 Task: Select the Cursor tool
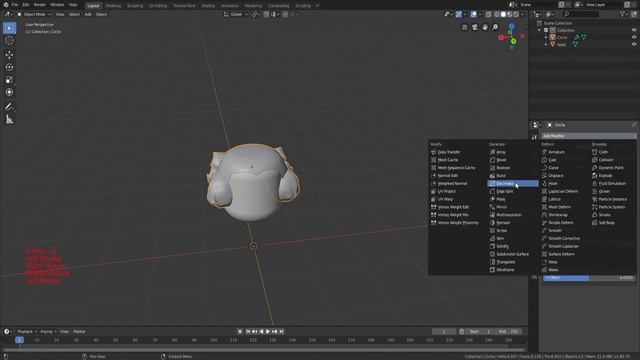coord(9,41)
